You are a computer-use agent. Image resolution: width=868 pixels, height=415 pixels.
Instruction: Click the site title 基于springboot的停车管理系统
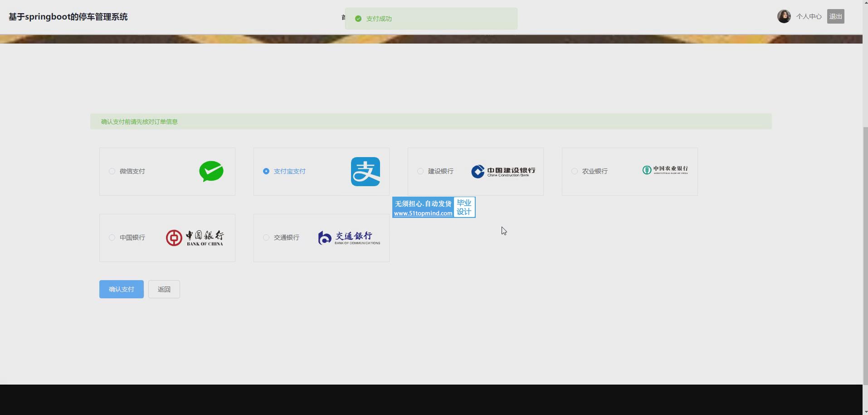68,17
